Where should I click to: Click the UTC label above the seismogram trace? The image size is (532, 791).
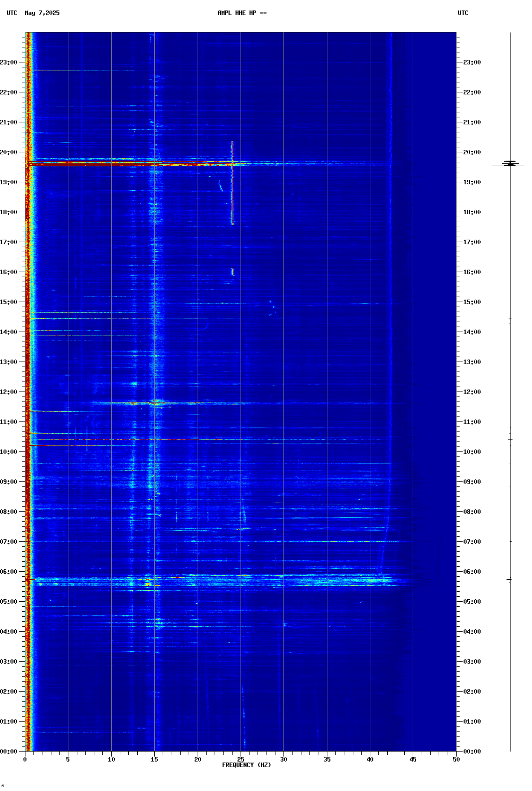click(x=463, y=13)
